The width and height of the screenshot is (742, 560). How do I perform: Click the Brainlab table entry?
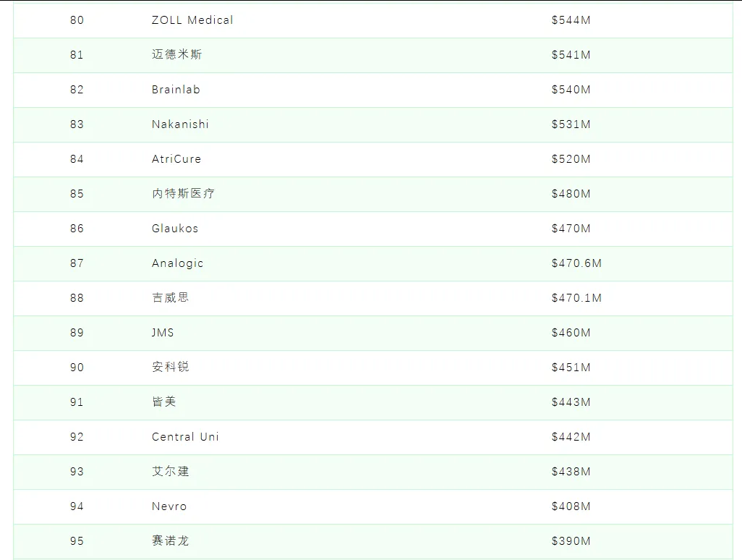pos(176,90)
